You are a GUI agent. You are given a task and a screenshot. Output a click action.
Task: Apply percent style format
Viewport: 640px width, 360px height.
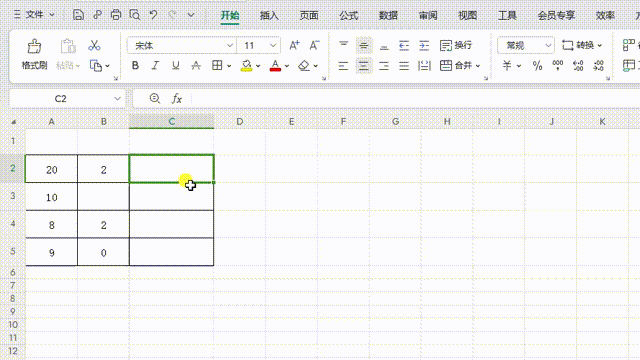[x=537, y=65]
